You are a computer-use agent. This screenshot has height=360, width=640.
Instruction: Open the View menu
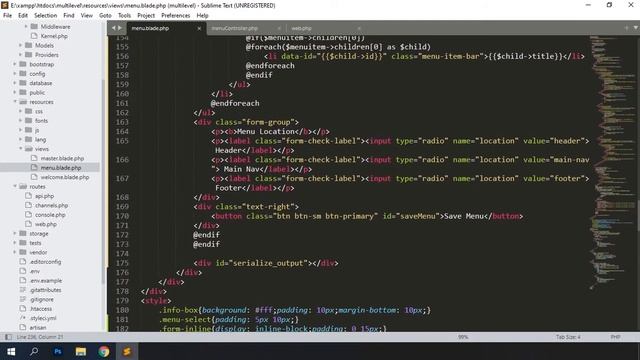(x=87, y=16)
